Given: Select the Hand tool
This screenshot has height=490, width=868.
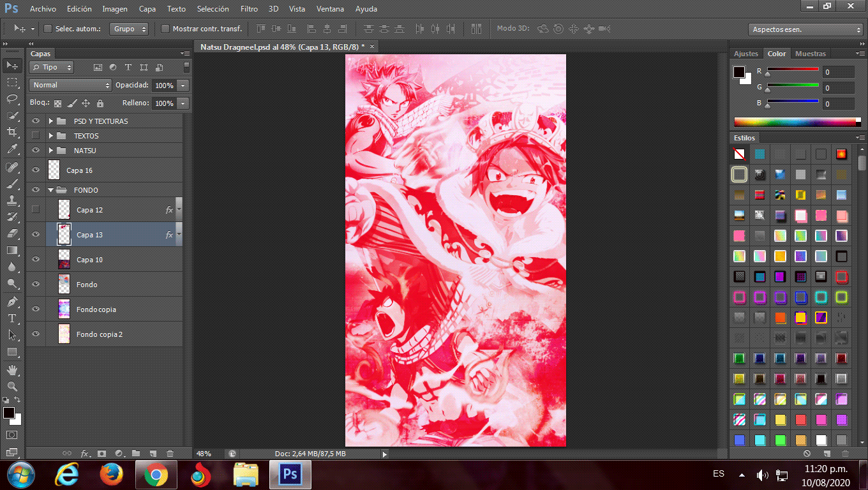Looking at the screenshot, I should point(11,369).
